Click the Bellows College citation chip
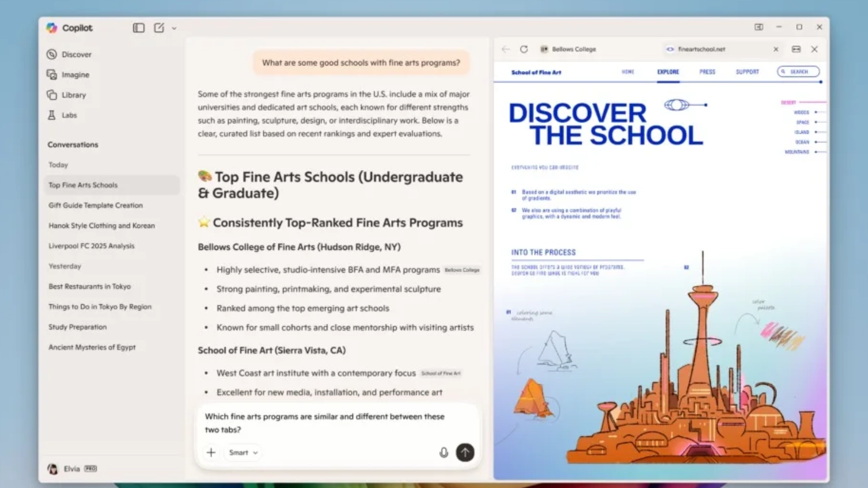The width and height of the screenshot is (868, 488). (x=462, y=270)
